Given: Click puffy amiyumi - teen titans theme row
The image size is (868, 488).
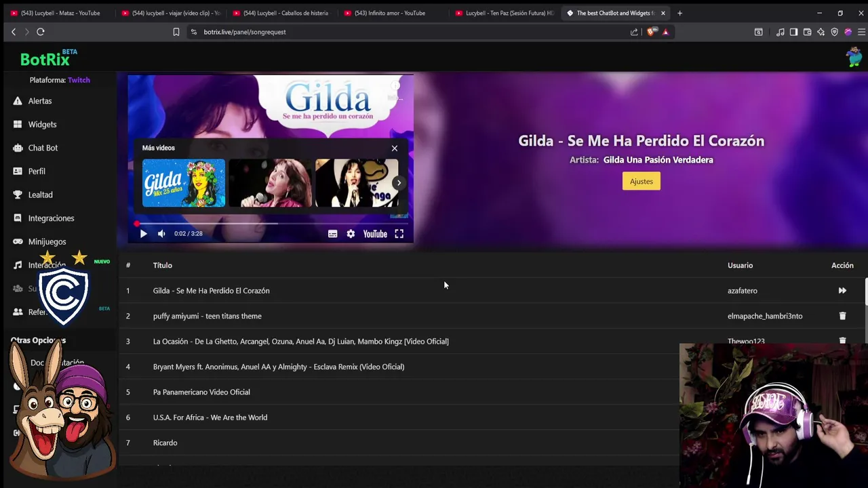Looking at the screenshot, I should click(492, 316).
